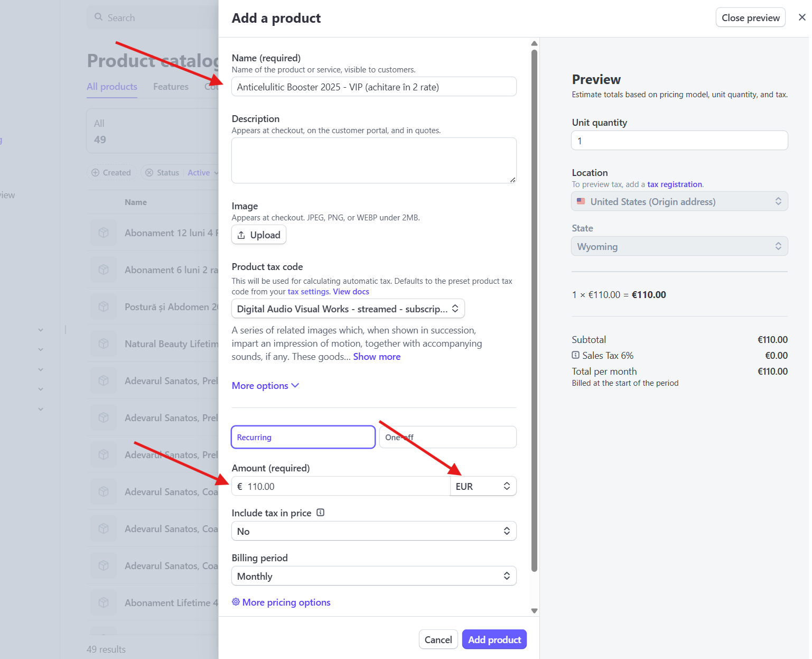Image resolution: width=812 pixels, height=659 pixels.
Task: Select the Recurring pricing option
Action: (303, 437)
